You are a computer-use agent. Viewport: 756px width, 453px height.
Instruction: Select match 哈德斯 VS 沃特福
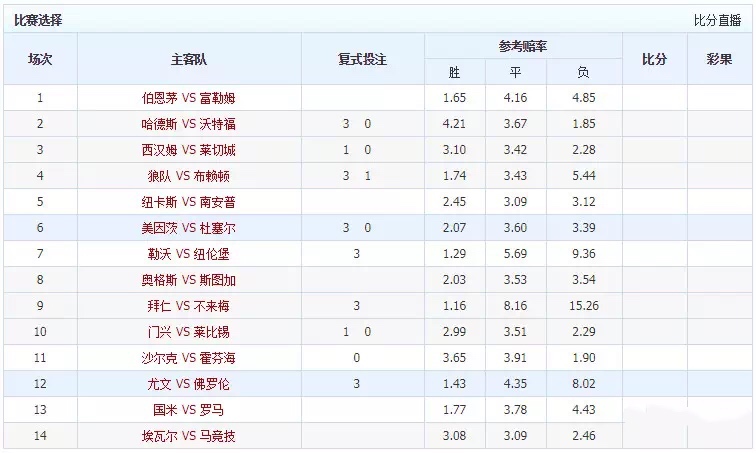(188, 124)
